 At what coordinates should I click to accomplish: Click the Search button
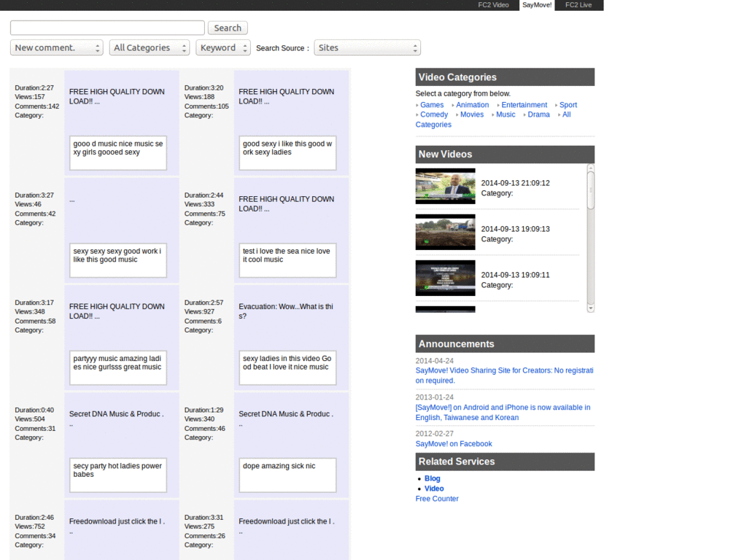pyautogui.click(x=228, y=28)
